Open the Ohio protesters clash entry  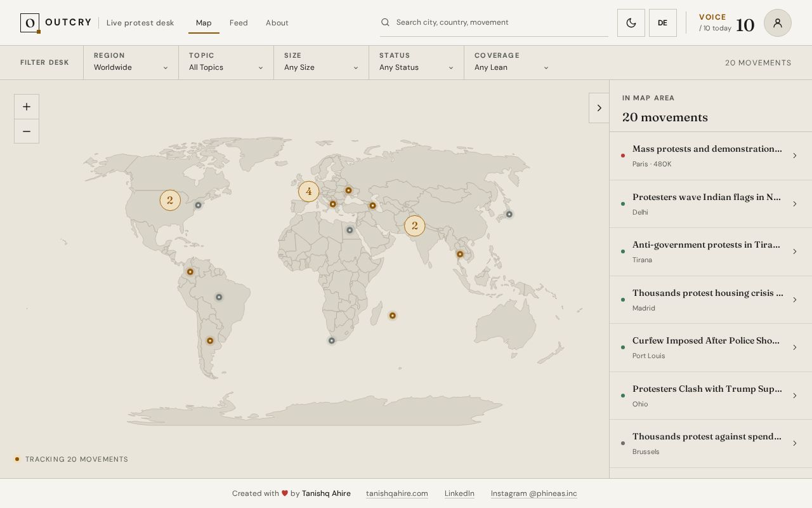[x=710, y=396]
